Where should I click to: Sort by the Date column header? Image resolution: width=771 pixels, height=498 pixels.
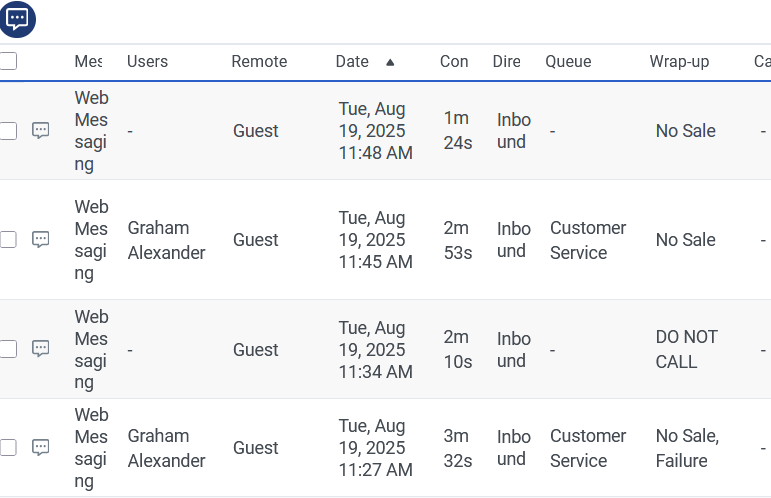[x=352, y=62]
